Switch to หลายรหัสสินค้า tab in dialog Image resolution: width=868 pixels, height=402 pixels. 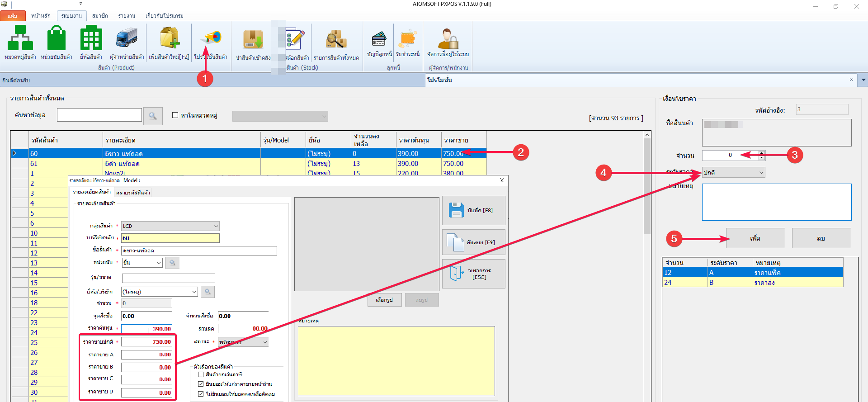click(132, 193)
